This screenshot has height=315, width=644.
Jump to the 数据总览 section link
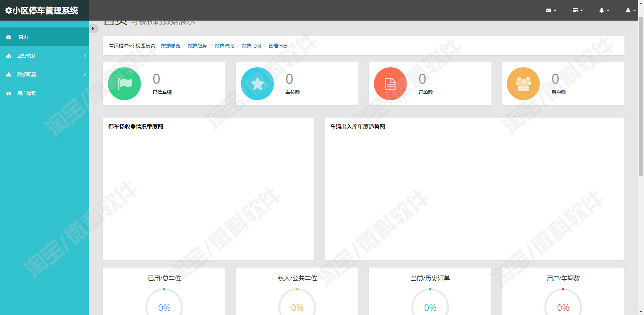click(171, 46)
